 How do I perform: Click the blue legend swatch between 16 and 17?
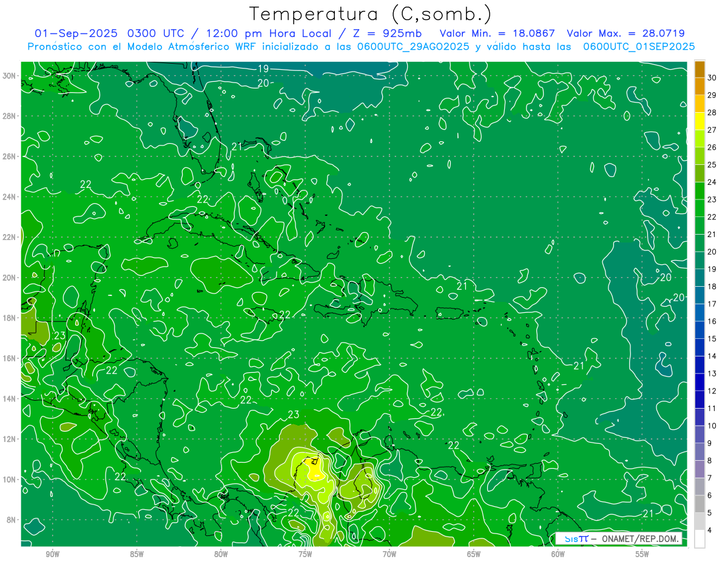tap(699, 313)
